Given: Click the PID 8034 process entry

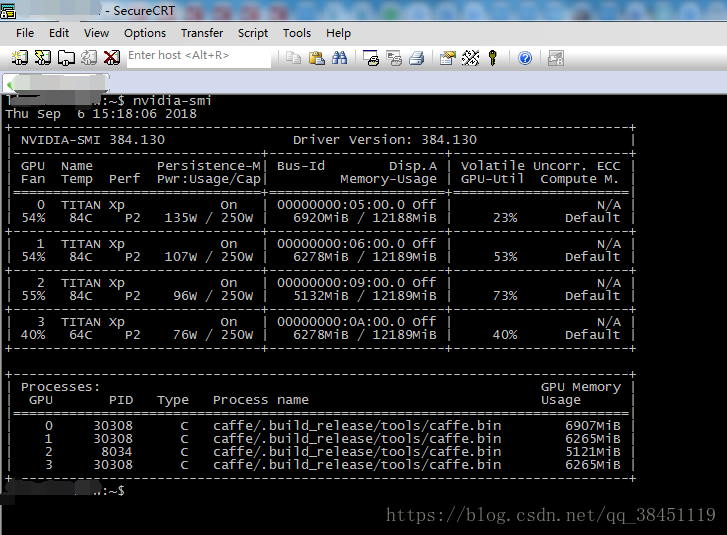Looking at the screenshot, I should [x=117, y=452].
